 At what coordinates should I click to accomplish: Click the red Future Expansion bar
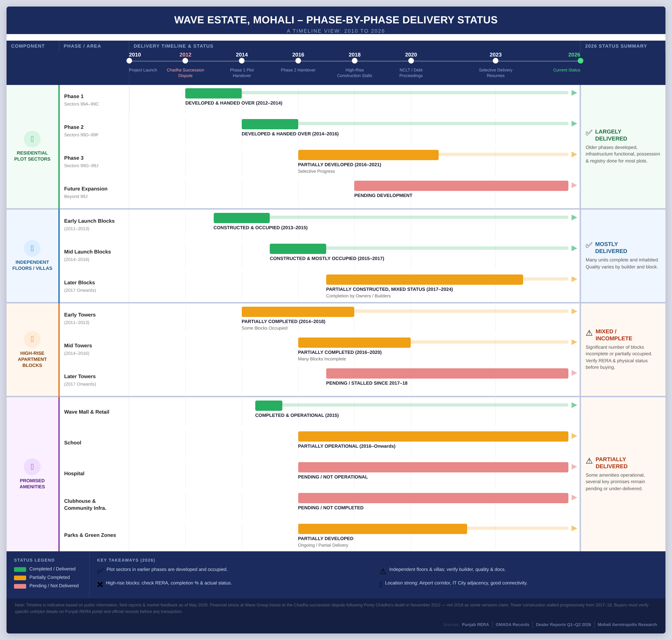[x=461, y=186]
